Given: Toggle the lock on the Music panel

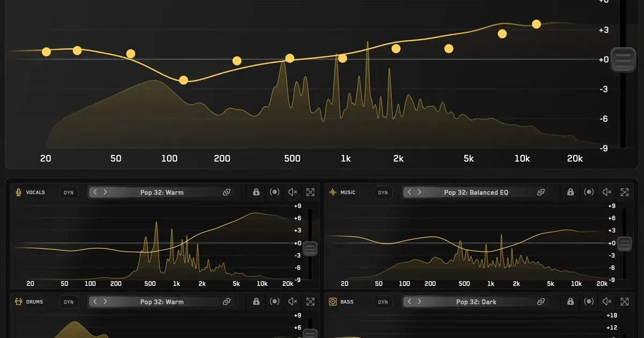Looking at the screenshot, I should [x=570, y=192].
